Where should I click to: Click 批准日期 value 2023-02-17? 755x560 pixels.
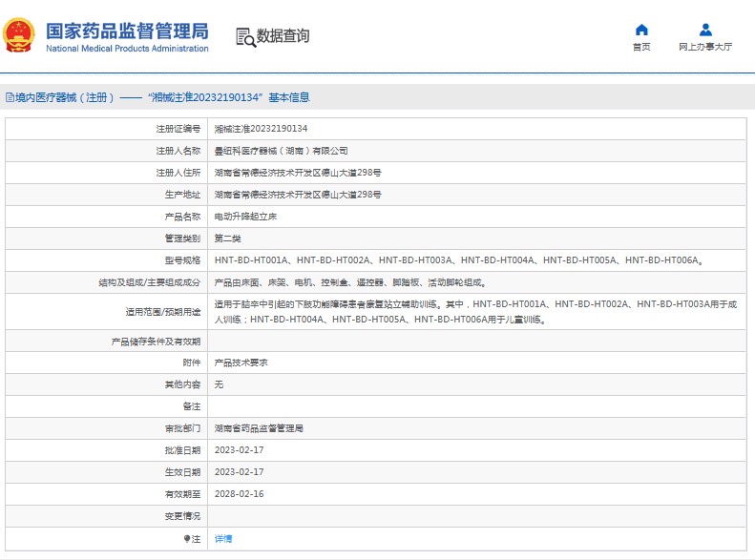click(x=239, y=450)
